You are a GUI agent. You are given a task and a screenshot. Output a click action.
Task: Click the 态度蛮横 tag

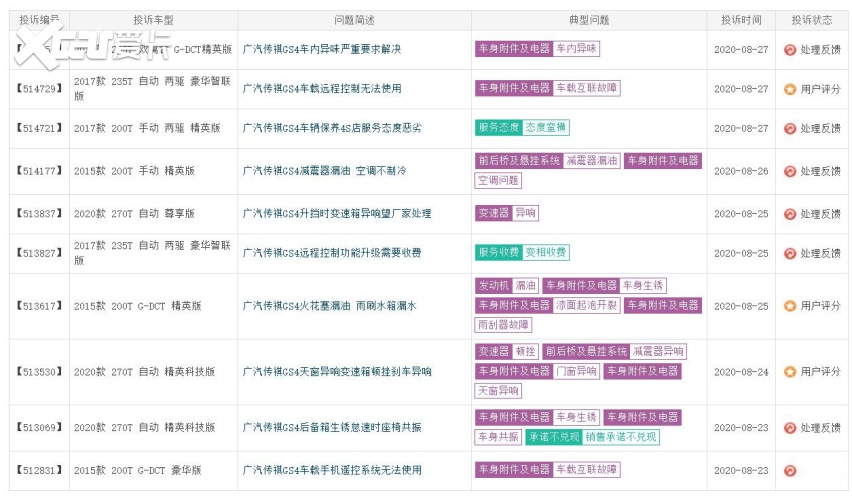tap(546, 128)
